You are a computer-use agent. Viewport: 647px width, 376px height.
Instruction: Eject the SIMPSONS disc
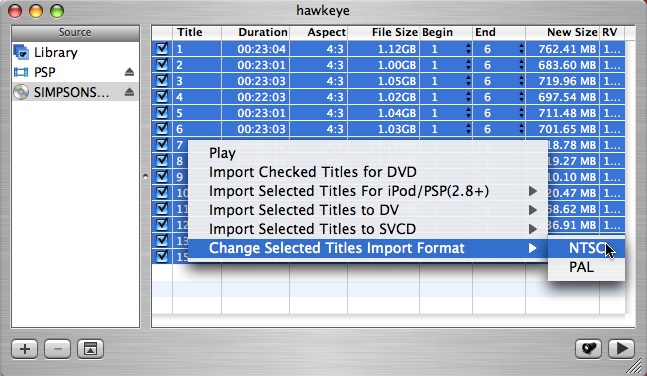tap(129, 92)
